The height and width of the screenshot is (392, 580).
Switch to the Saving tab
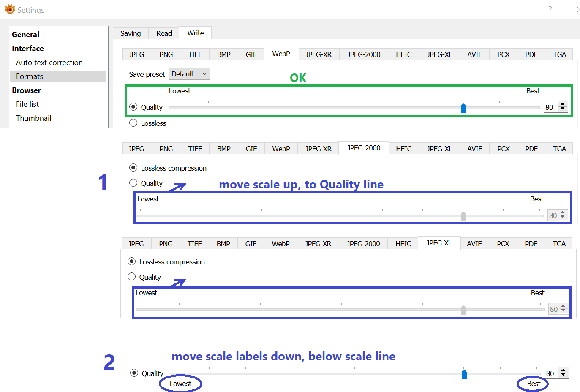(131, 33)
